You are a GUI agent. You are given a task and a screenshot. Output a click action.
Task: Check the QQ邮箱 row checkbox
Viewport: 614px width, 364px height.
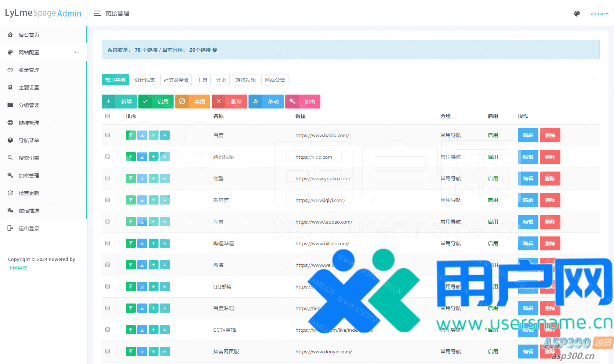108,286
